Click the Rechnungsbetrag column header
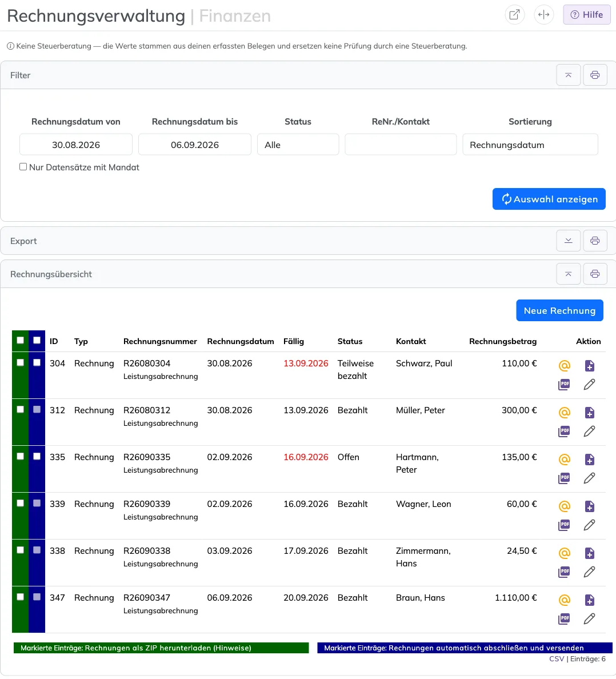This screenshot has width=616, height=679. (x=503, y=341)
